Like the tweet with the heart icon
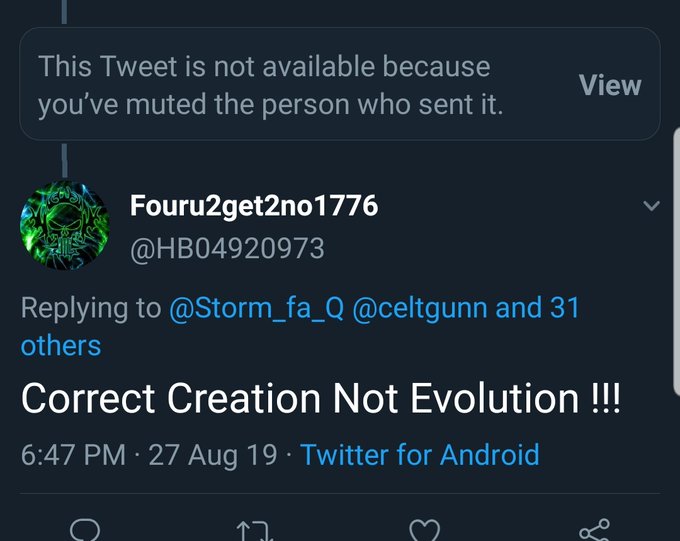 click(x=426, y=529)
